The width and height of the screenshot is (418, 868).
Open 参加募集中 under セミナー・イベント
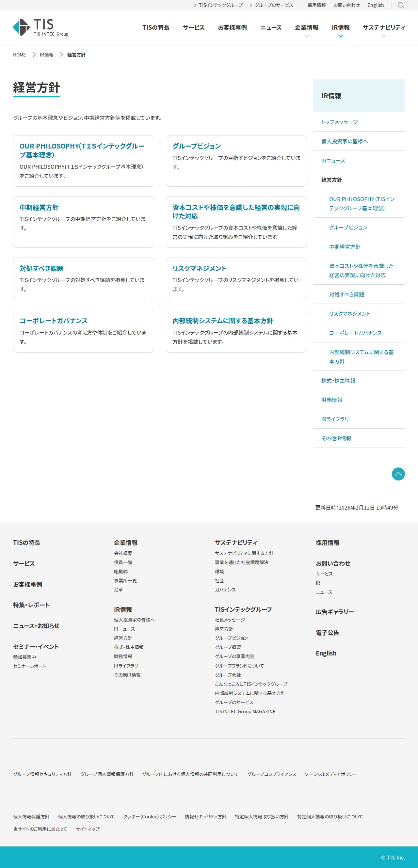[x=24, y=657]
